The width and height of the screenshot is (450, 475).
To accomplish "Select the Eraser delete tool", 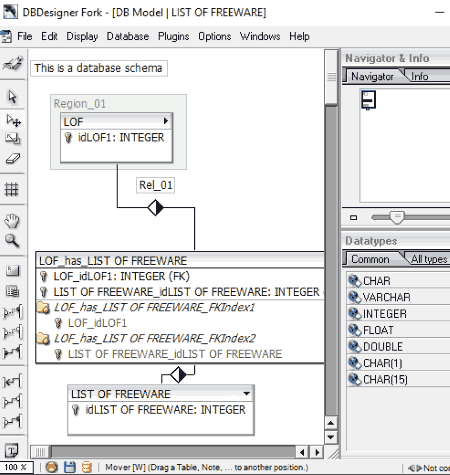I will click(x=13, y=159).
